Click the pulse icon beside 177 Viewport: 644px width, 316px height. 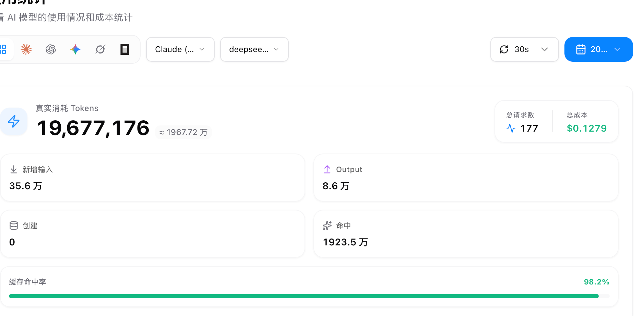[511, 128]
